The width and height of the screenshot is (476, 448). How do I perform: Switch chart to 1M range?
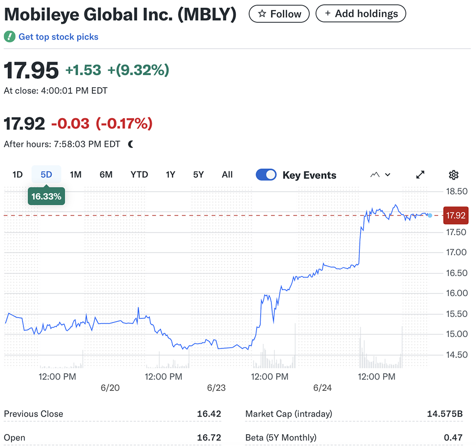click(x=76, y=175)
